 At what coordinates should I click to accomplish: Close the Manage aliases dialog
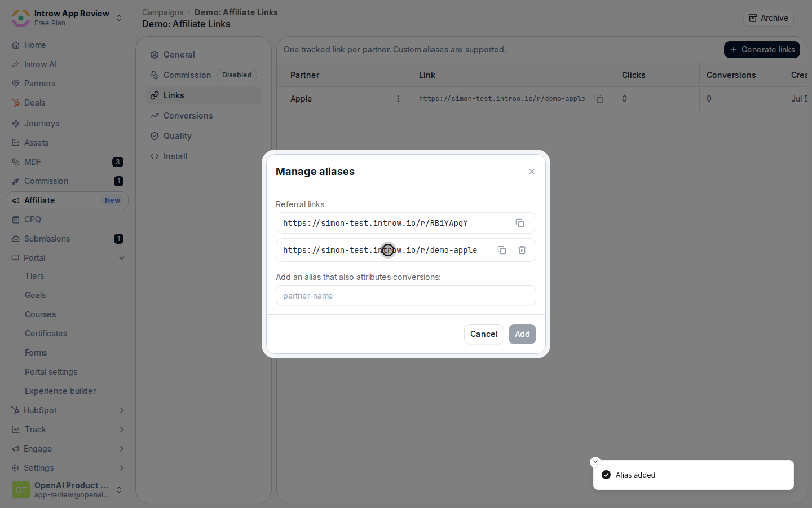pos(532,172)
